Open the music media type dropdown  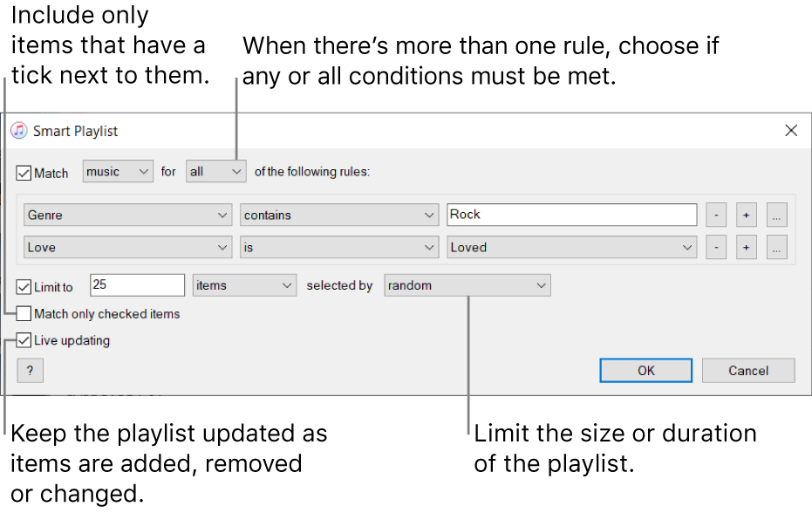point(117,171)
